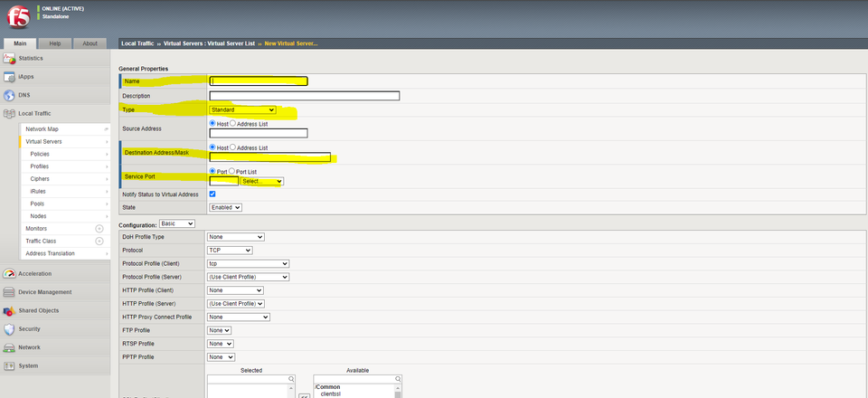Add new Monitor with plus icon

[x=99, y=229]
